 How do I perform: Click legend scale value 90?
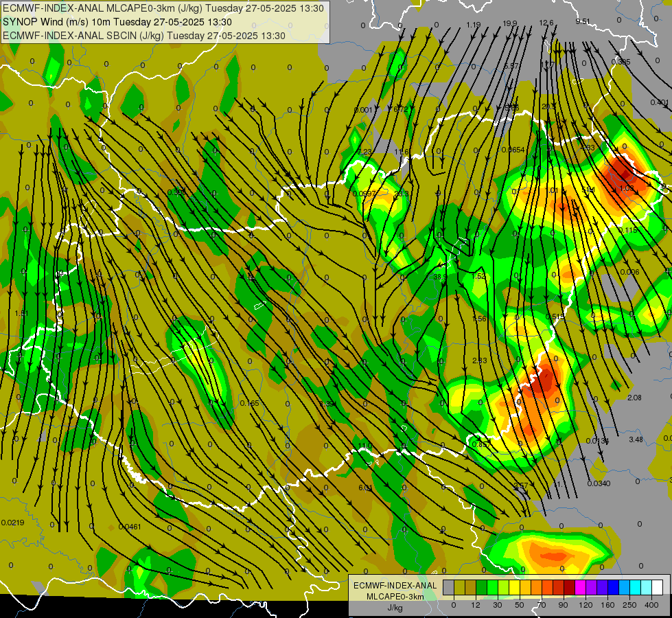click(x=563, y=605)
